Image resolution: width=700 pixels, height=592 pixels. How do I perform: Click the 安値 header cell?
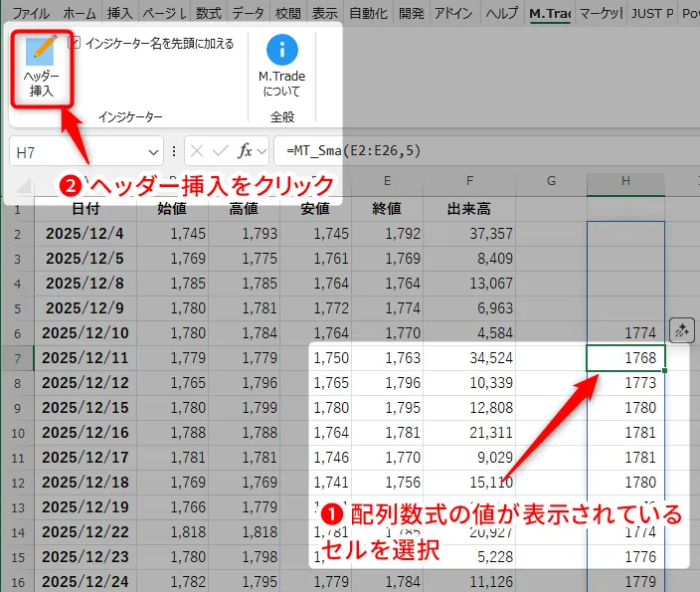click(315, 209)
